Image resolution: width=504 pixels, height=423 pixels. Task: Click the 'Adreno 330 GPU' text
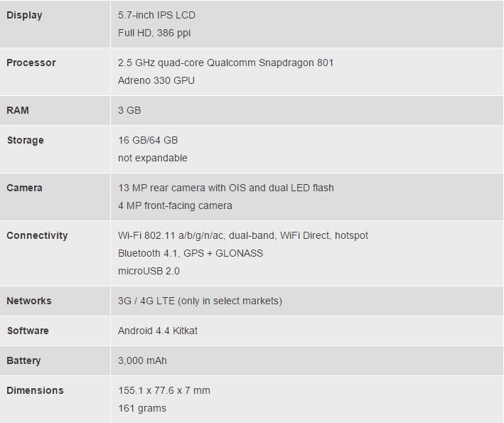pyautogui.click(x=156, y=80)
